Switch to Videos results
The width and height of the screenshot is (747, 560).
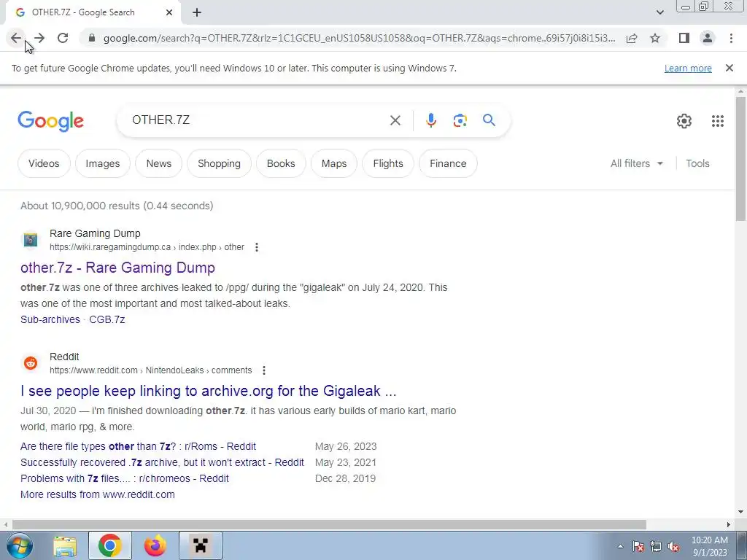44,163
